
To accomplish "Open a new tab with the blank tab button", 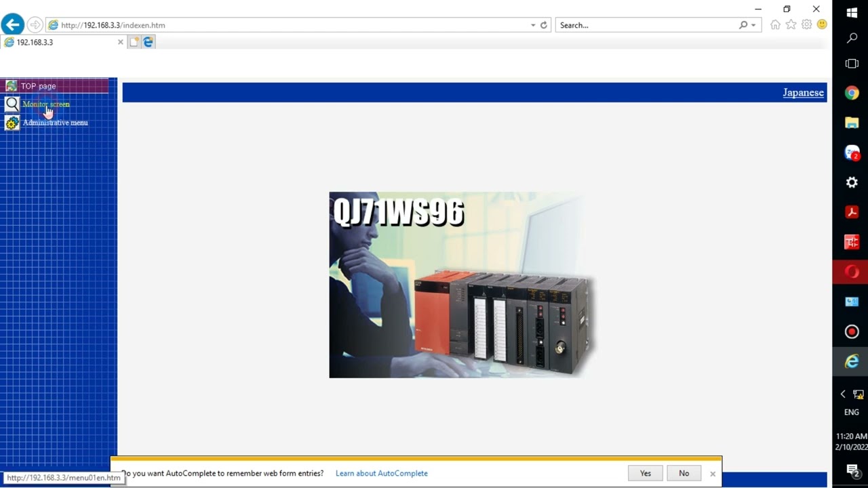I will 134,42.
